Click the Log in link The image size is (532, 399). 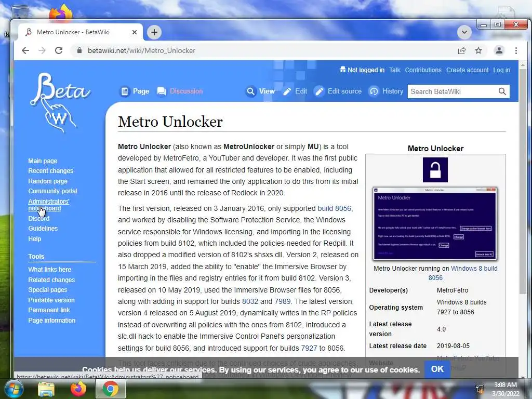[x=501, y=70]
